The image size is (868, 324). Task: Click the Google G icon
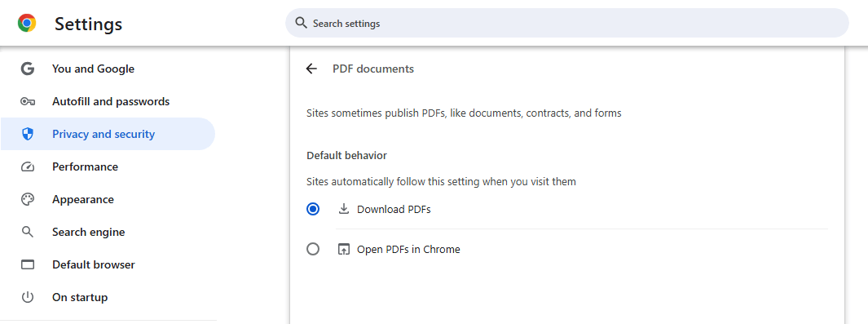(x=27, y=69)
